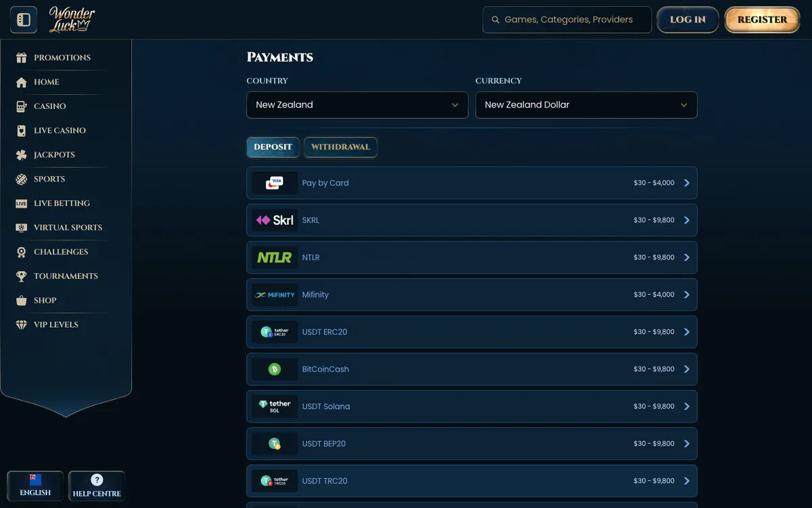812x508 pixels.
Task: Click the Log In button
Action: [x=687, y=20]
